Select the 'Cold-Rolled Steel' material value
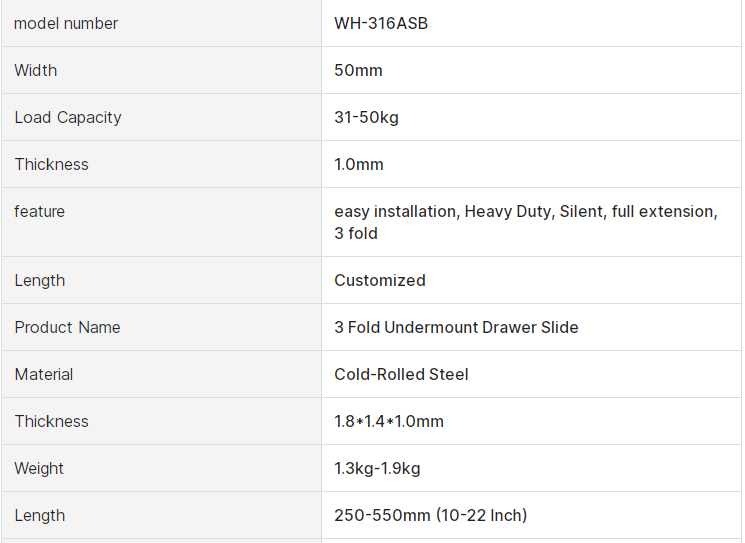The width and height of the screenshot is (745, 543). pyautogui.click(x=401, y=374)
